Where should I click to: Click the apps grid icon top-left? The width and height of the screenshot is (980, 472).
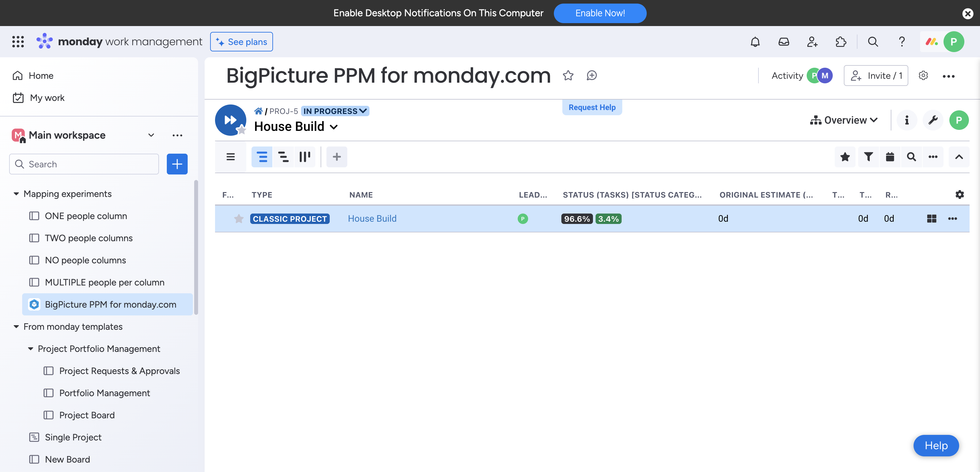(x=18, y=41)
